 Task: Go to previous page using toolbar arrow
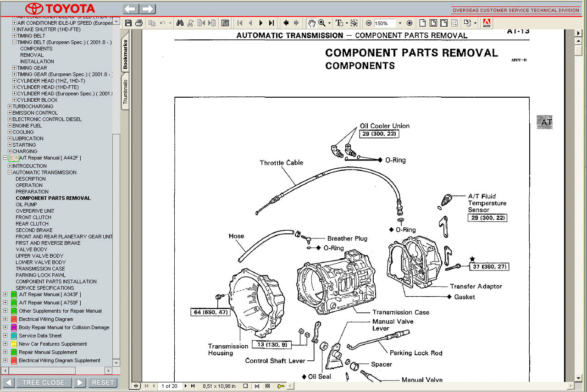250,23
